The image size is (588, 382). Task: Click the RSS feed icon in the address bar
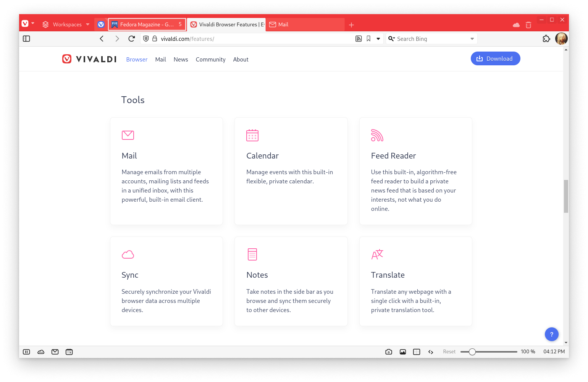(x=359, y=39)
